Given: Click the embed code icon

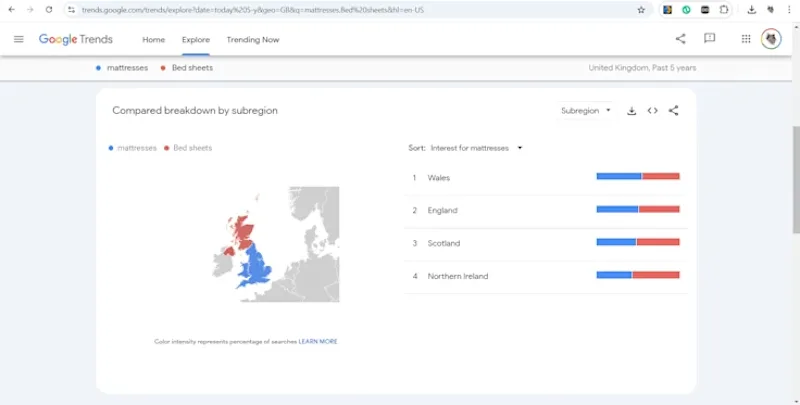Looking at the screenshot, I should tap(653, 111).
